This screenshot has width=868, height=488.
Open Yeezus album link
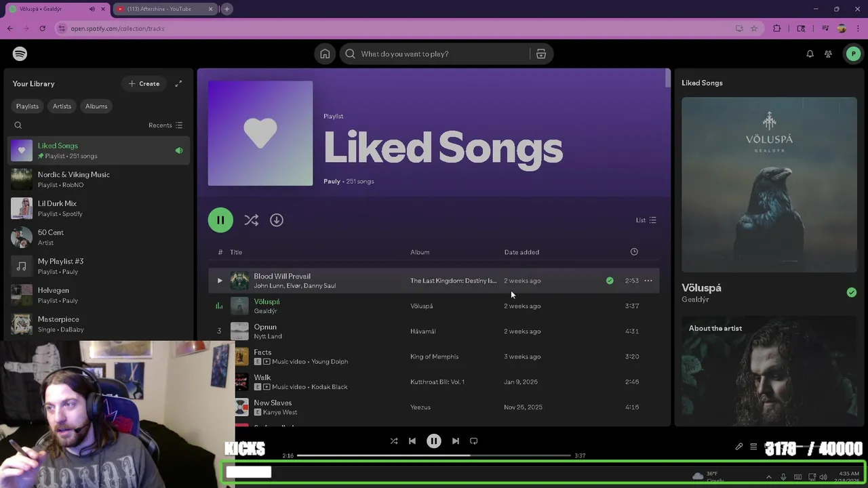(x=420, y=407)
